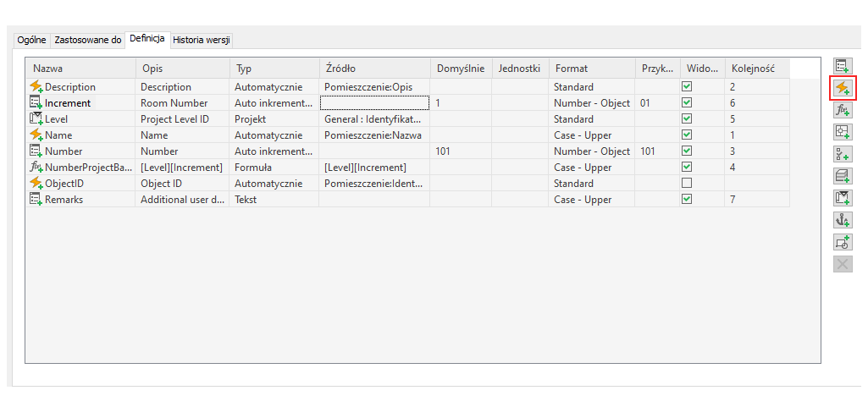This screenshot has width=868, height=407.
Task: Click the stacked layers add toolbar button
Action: tap(842, 175)
